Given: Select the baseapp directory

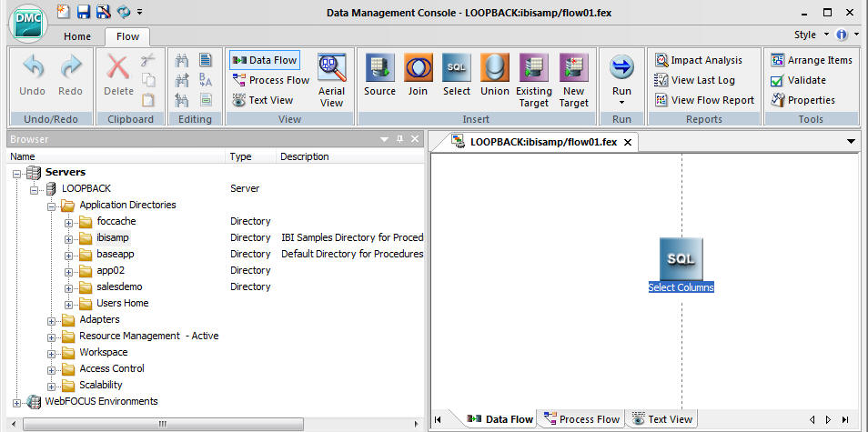Looking at the screenshot, I should pos(116,254).
